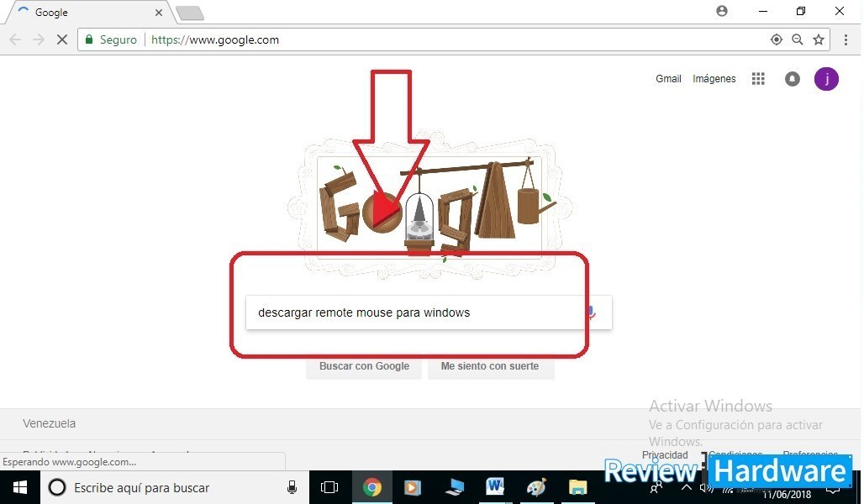Click the Cortana circle icon
Screen dimensions: 864x504
(x=57, y=487)
